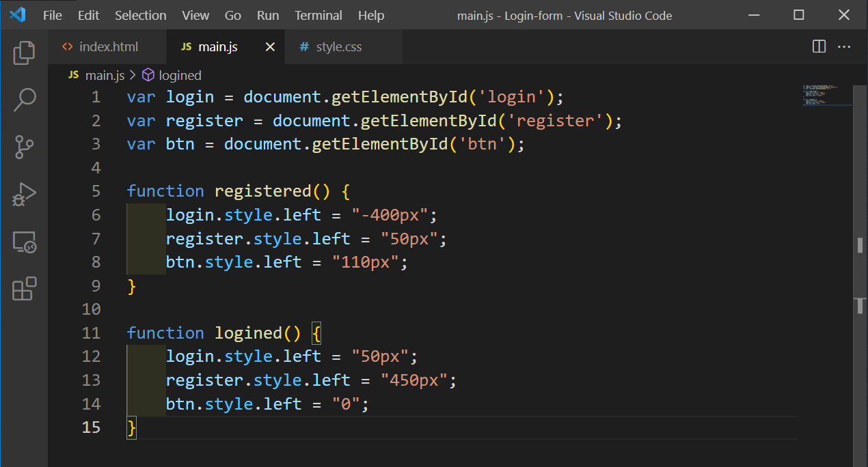Open the Search view icon

point(24,100)
